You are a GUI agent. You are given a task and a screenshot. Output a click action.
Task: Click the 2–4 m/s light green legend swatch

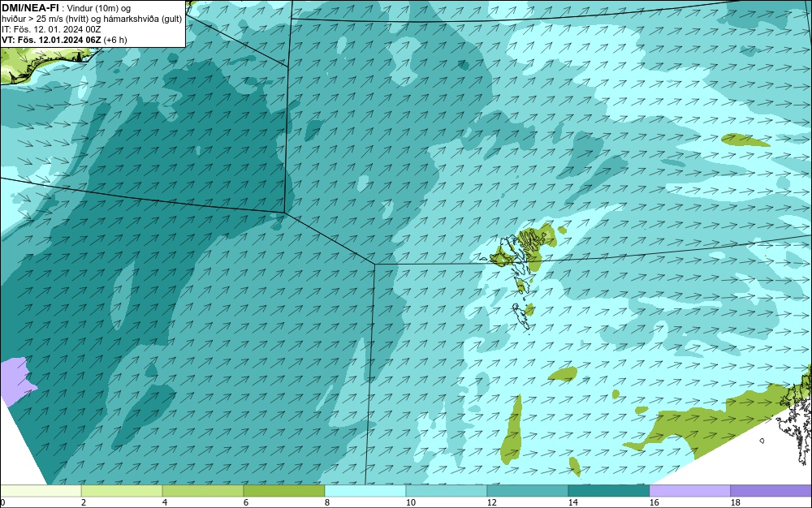122,491
